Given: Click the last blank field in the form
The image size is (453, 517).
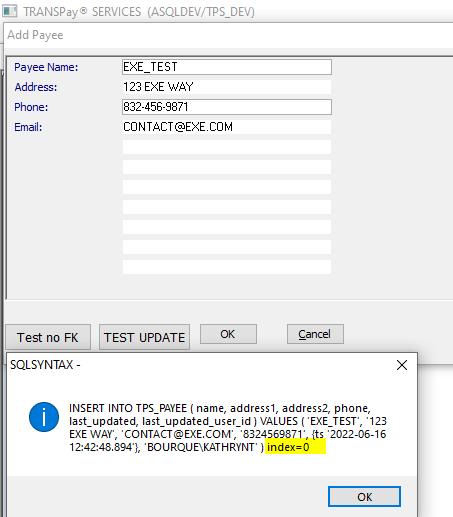Looking at the screenshot, I should click(x=227, y=267).
